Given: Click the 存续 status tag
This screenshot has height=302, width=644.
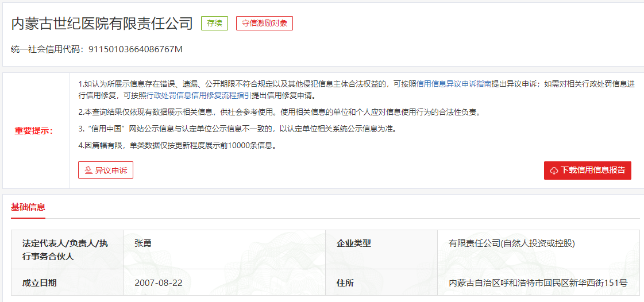Looking at the screenshot, I should click(214, 24).
